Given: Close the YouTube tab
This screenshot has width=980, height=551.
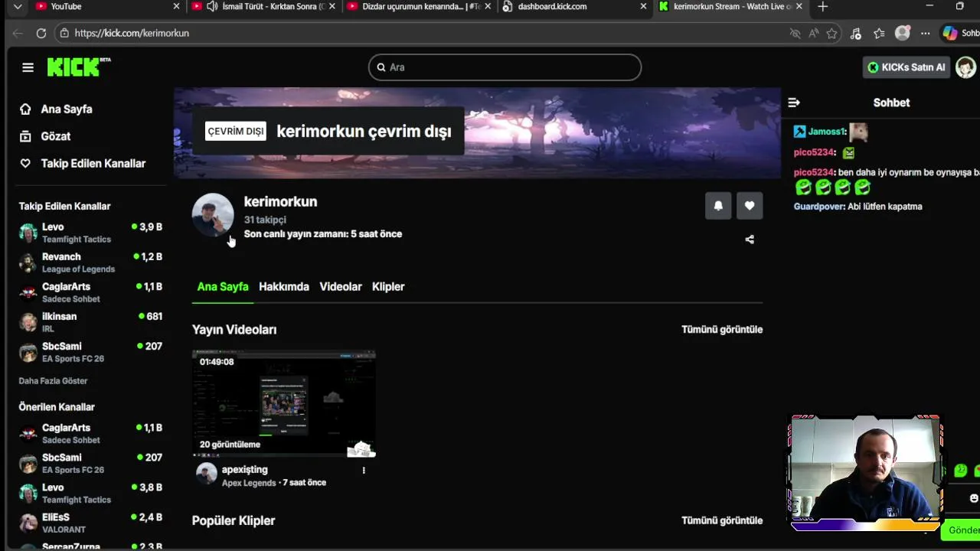Looking at the screenshot, I should click(177, 6).
